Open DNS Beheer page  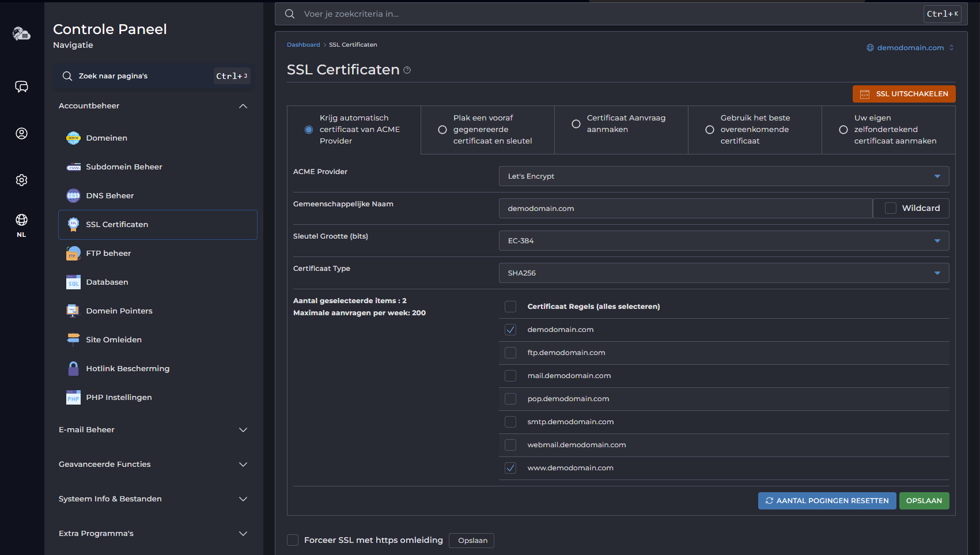point(158,196)
